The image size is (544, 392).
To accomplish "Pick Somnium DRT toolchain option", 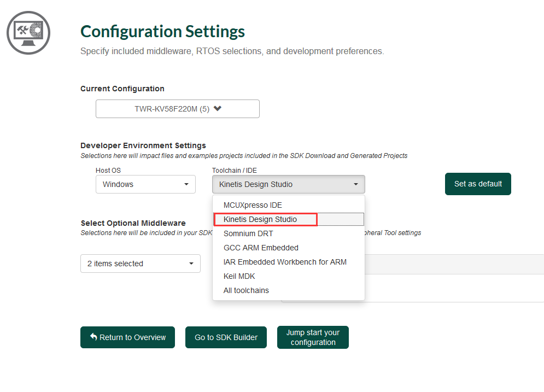I will tap(248, 233).
